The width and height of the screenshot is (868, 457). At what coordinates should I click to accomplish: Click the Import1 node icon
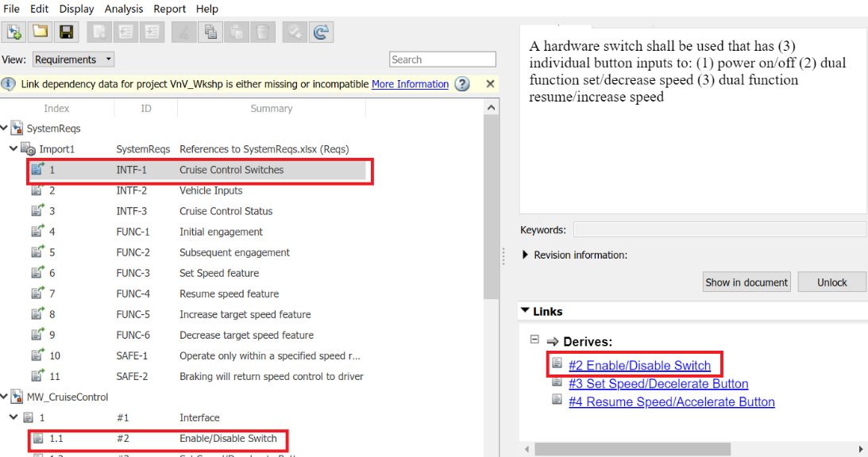click(28, 149)
